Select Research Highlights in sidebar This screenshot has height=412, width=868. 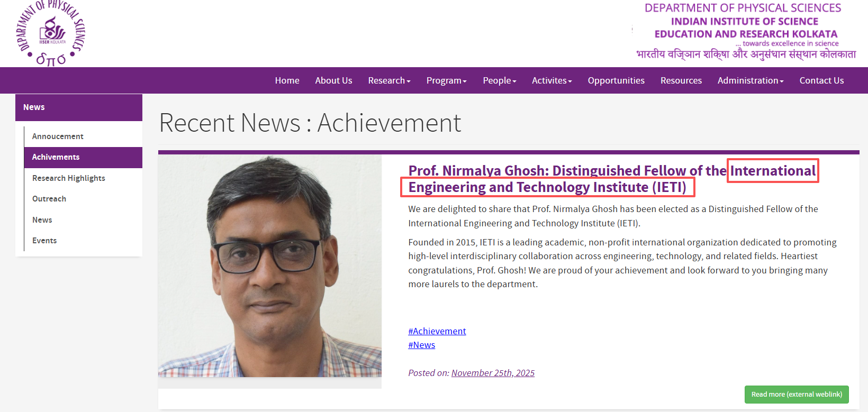pyautogui.click(x=69, y=178)
